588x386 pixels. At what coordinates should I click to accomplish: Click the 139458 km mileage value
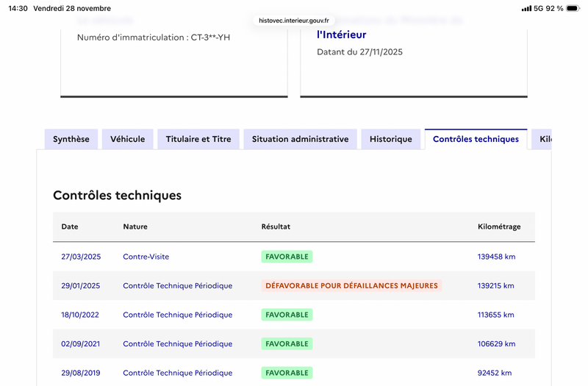[x=496, y=257]
